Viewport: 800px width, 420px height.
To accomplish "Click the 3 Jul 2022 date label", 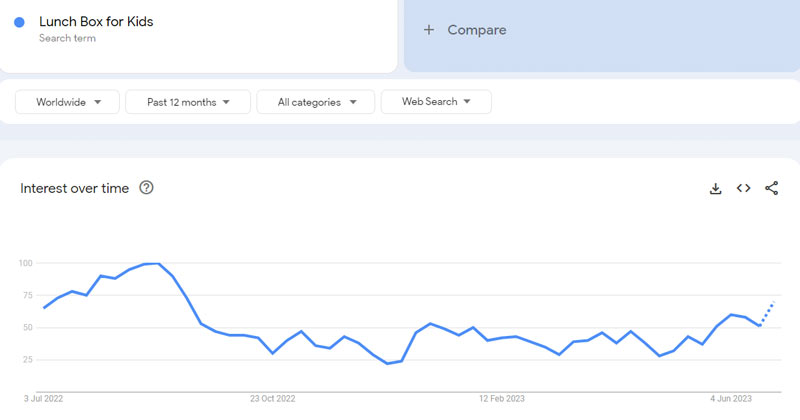I will tap(44, 398).
